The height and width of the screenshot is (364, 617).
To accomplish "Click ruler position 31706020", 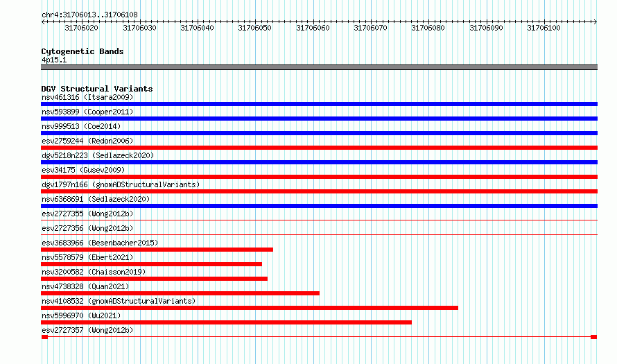I will coord(81,28).
